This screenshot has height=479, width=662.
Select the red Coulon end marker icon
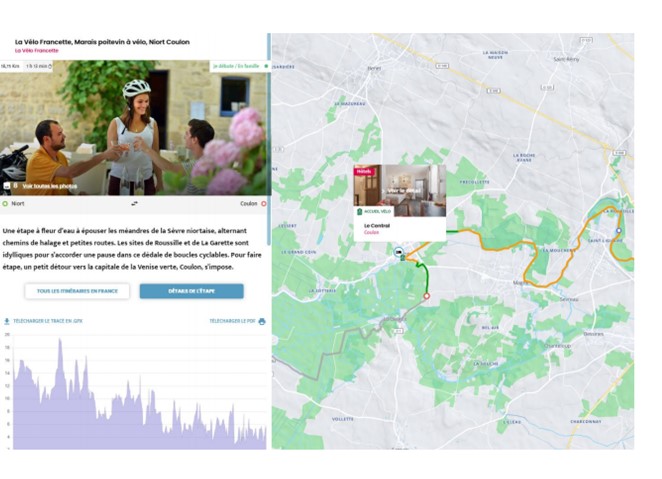(x=263, y=203)
